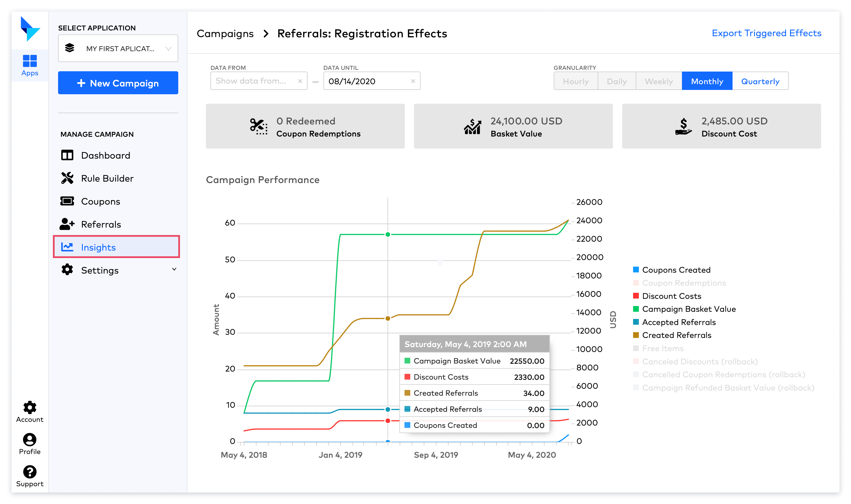Open the Select Application dropdown
This screenshot has width=851, height=504.
pyautogui.click(x=118, y=49)
